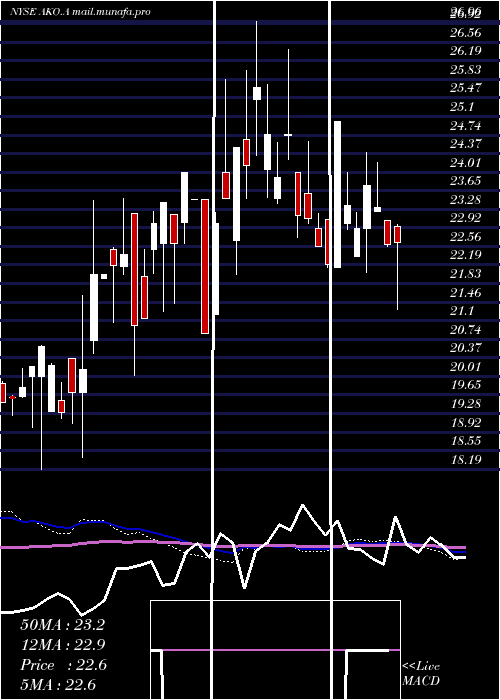This screenshot has height=700, width=500.
Task: Click the 19.28 price axis label
Action: (466, 404)
